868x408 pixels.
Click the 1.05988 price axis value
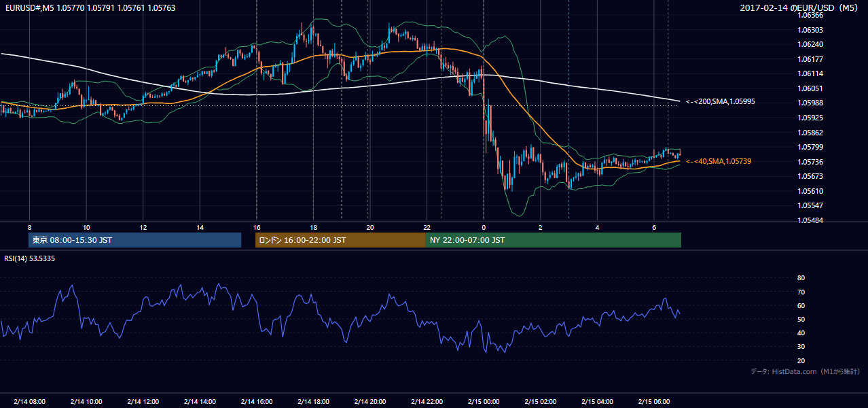pyautogui.click(x=810, y=103)
